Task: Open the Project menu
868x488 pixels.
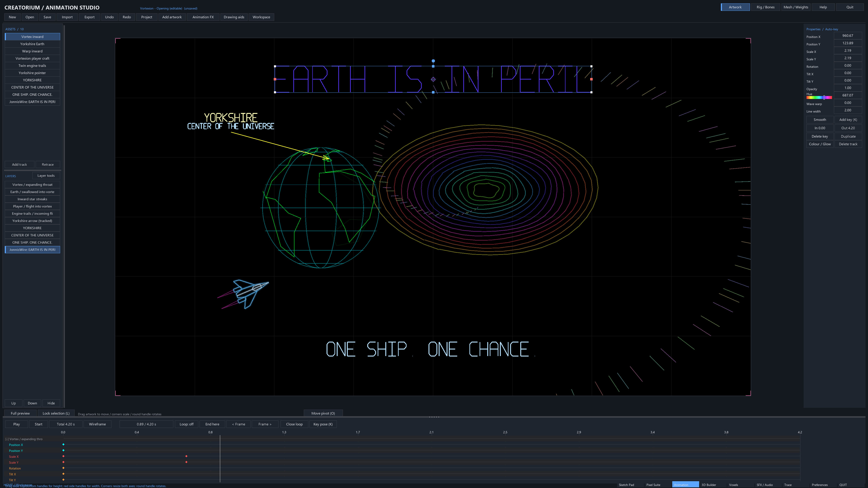Action: tap(146, 17)
